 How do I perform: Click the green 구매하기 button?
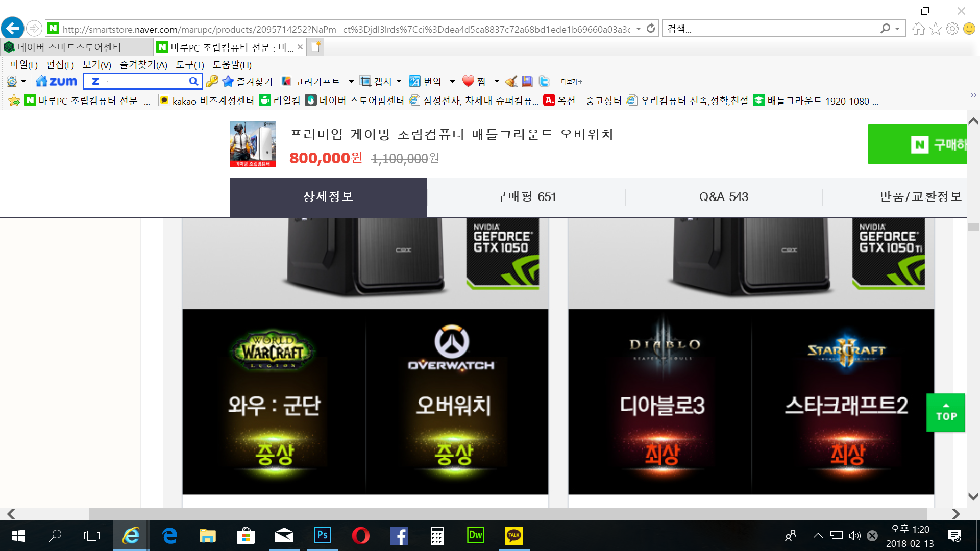click(917, 144)
